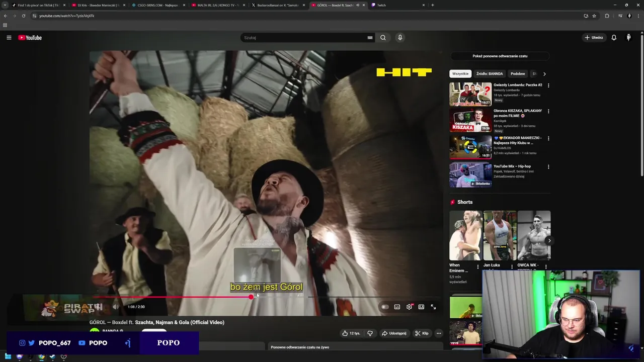Open the Jan Łuka short thumbnail
The height and width of the screenshot is (362, 644).
click(x=500, y=235)
